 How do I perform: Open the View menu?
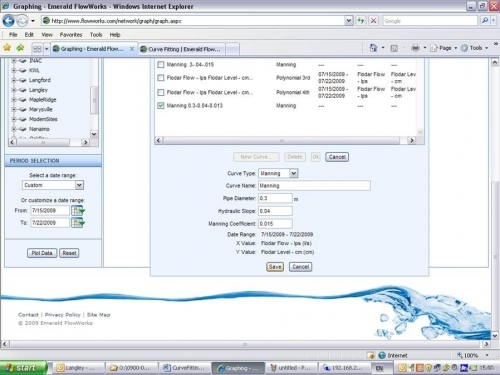[47, 35]
